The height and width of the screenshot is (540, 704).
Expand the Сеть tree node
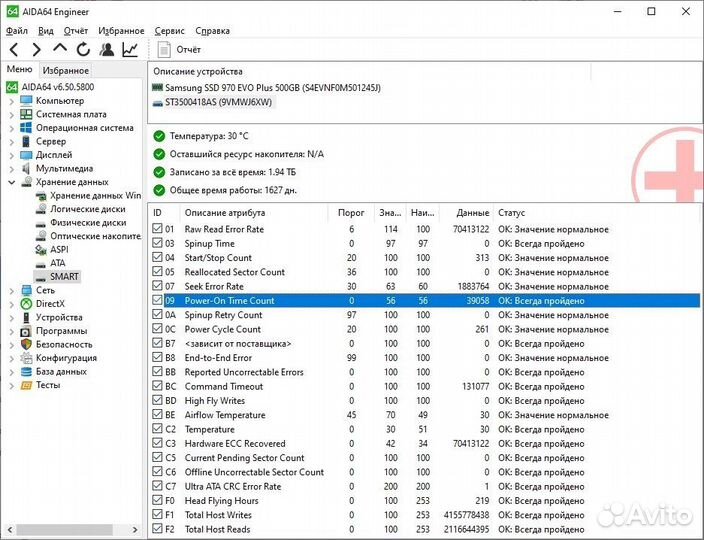[x=12, y=291]
